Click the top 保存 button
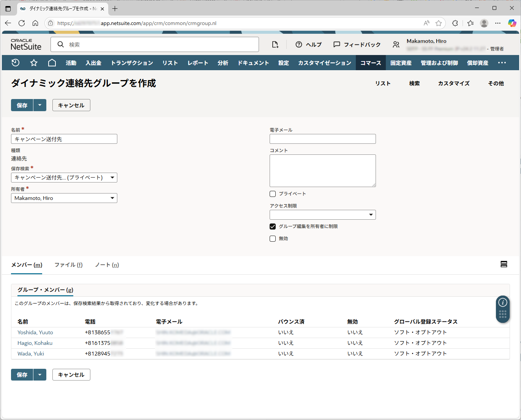Viewport: 521px width, 420px height. [x=22, y=105]
